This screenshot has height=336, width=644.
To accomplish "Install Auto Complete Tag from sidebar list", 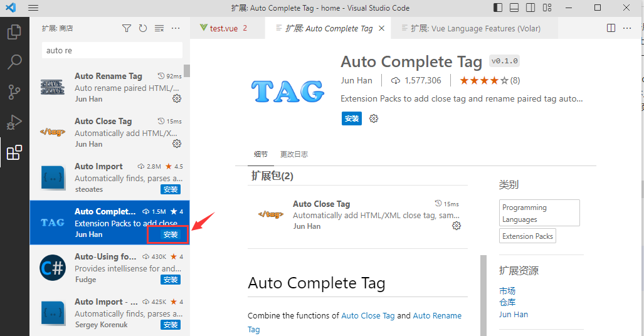I will pyautogui.click(x=171, y=234).
